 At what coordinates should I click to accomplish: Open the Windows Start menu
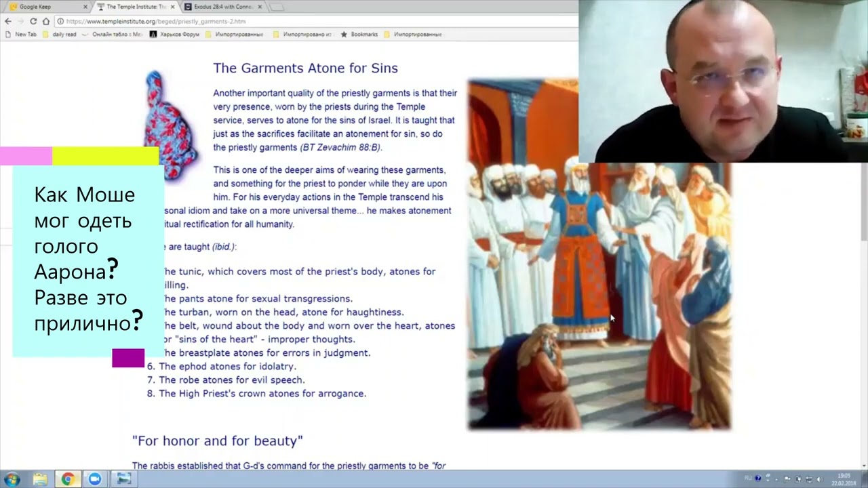click(12, 479)
